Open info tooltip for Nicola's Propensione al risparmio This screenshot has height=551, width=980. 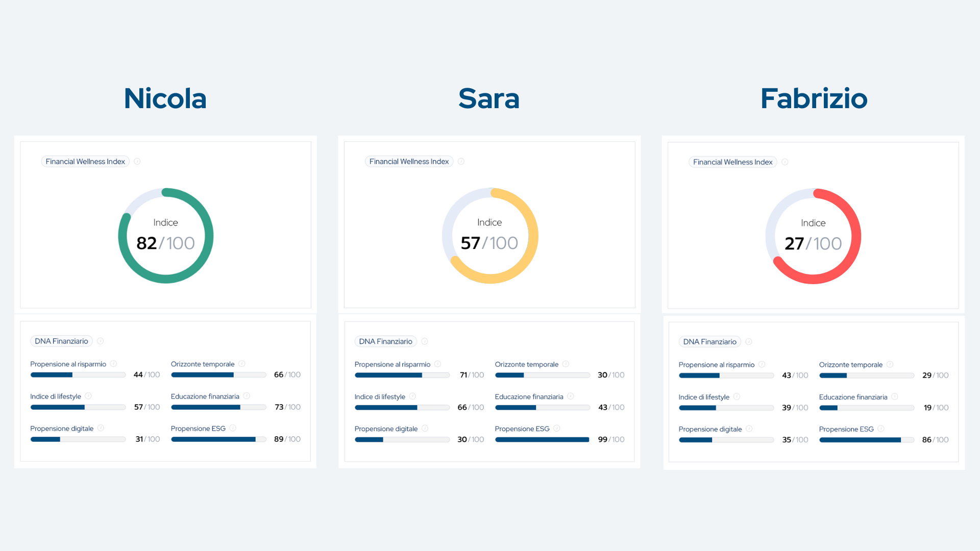[113, 364]
